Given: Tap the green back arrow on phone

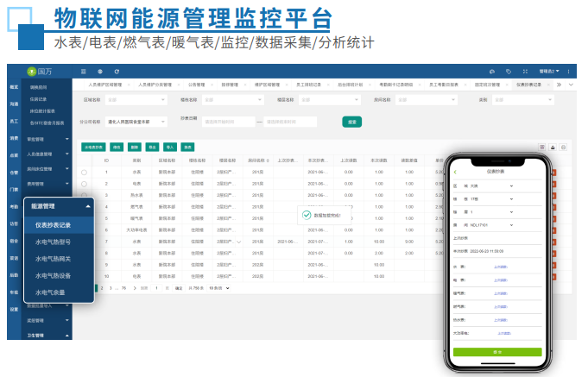Looking at the screenshot, I should click(455, 173).
